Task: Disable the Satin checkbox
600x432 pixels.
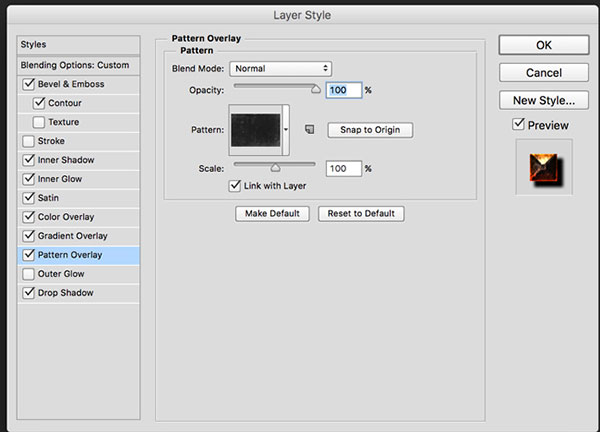Action: click(29, 198)
